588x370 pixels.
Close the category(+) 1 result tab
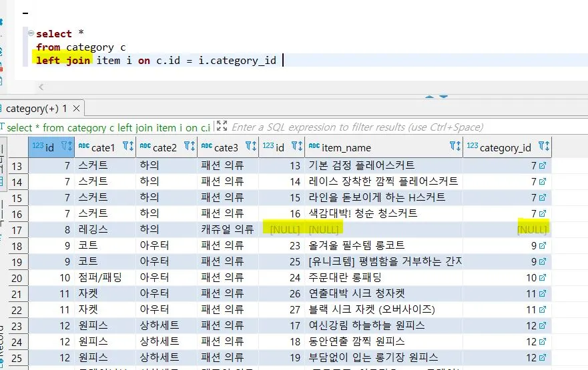[76, 109]
